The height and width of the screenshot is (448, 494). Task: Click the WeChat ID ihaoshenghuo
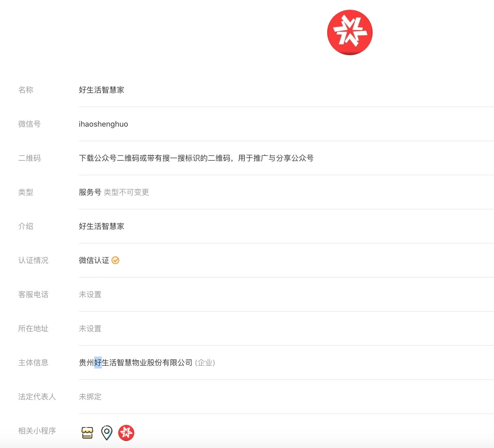[103, 124]
